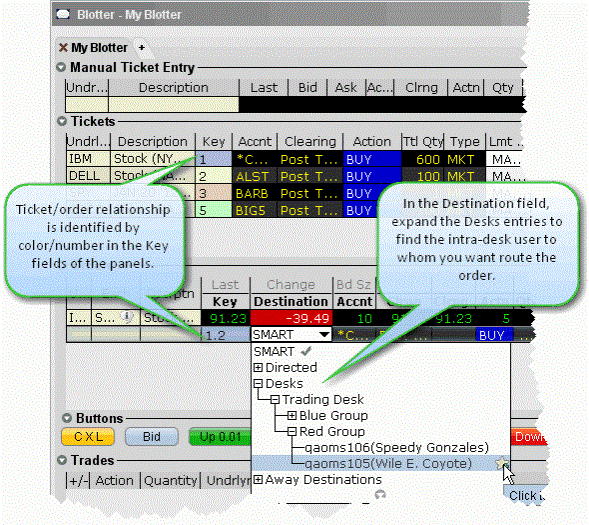
Task: Click key cell 2 in Tickets
Action: (x=213, y=176)
